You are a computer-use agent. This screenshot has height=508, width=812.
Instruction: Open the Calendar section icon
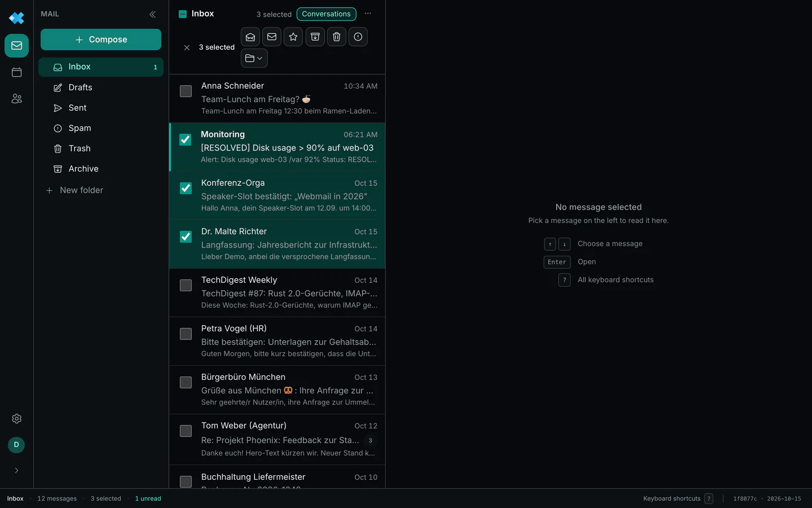tap(16, 72)
